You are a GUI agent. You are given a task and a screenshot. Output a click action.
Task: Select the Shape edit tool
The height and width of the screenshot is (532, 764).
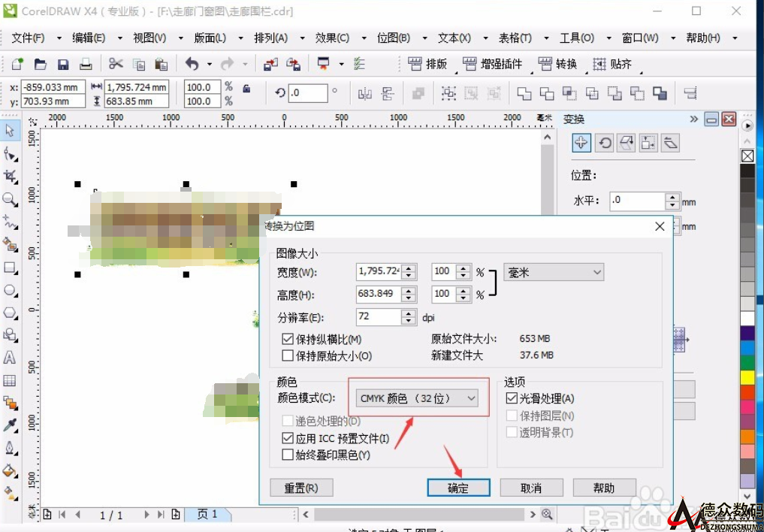point(10,154)
